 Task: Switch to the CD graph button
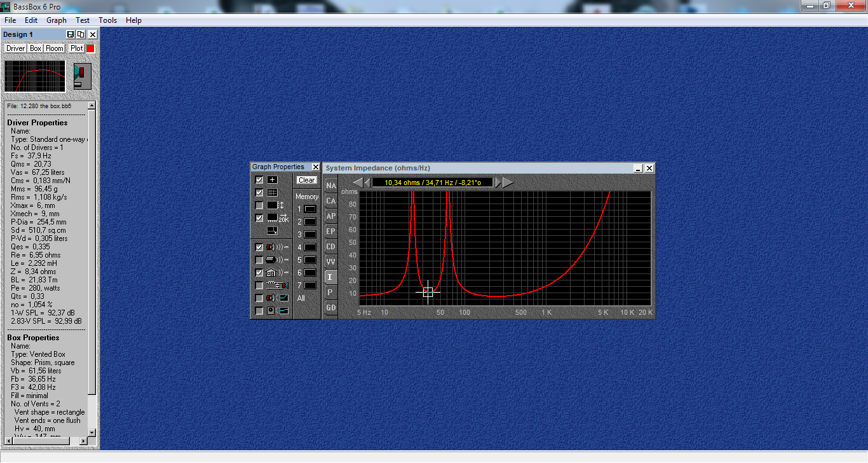tap(331, 247)
